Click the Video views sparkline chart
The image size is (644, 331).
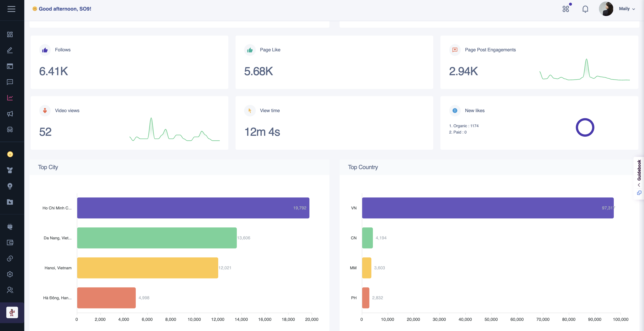[x=175, y=129]
